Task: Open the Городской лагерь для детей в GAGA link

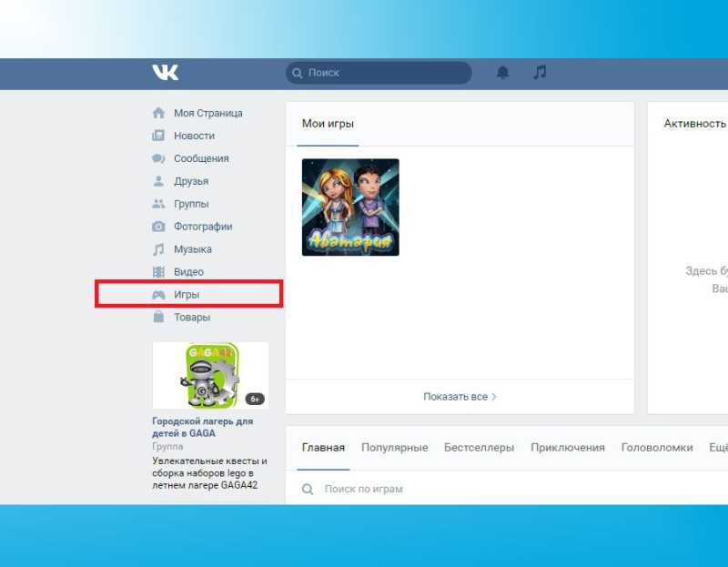Action: pos(202,427)
